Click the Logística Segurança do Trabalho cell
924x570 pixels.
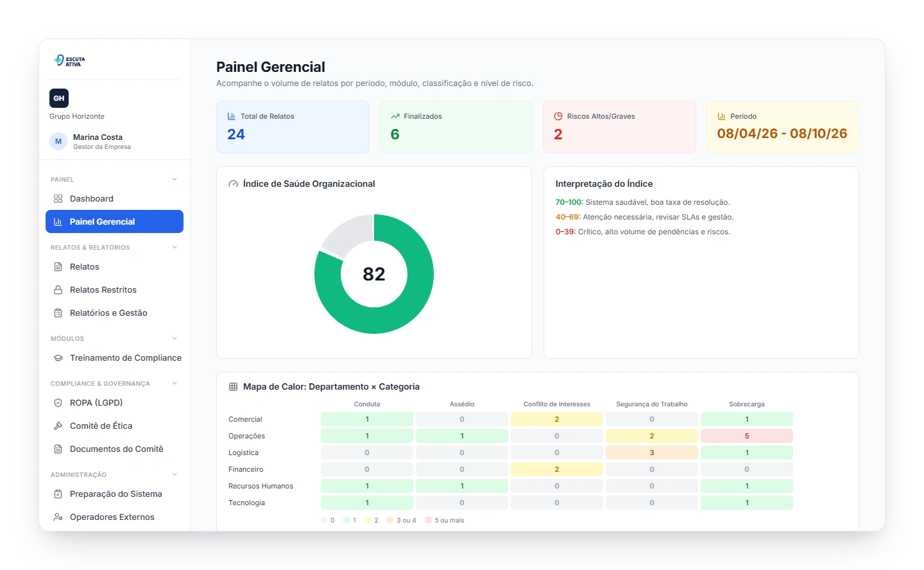[652, 453]
